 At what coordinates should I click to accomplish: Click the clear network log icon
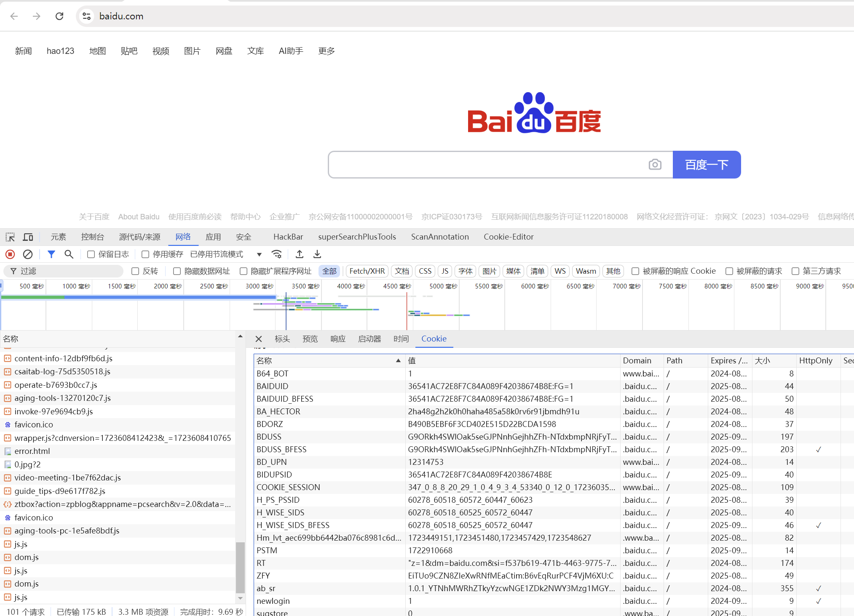pyautogui.click(x=28, y=254)
